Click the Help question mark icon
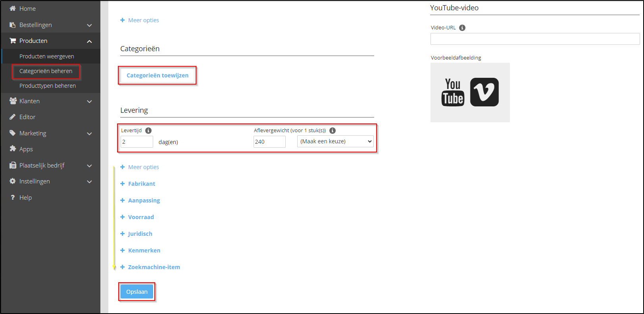The image size is (644, 314). [13, 197]
